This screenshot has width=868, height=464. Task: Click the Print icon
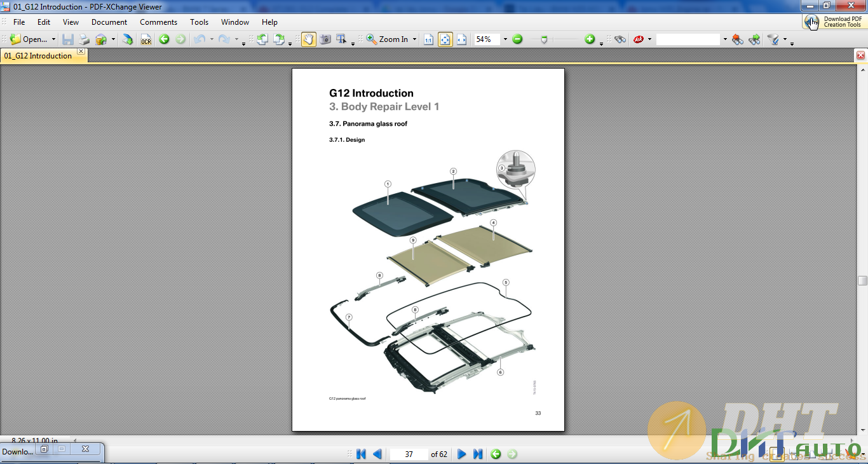(84, 39)
